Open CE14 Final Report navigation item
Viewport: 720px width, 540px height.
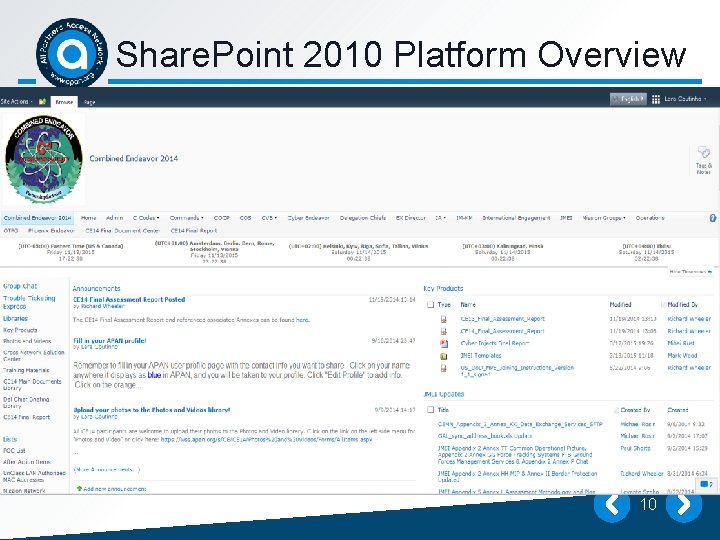click(x=194, y=231)
